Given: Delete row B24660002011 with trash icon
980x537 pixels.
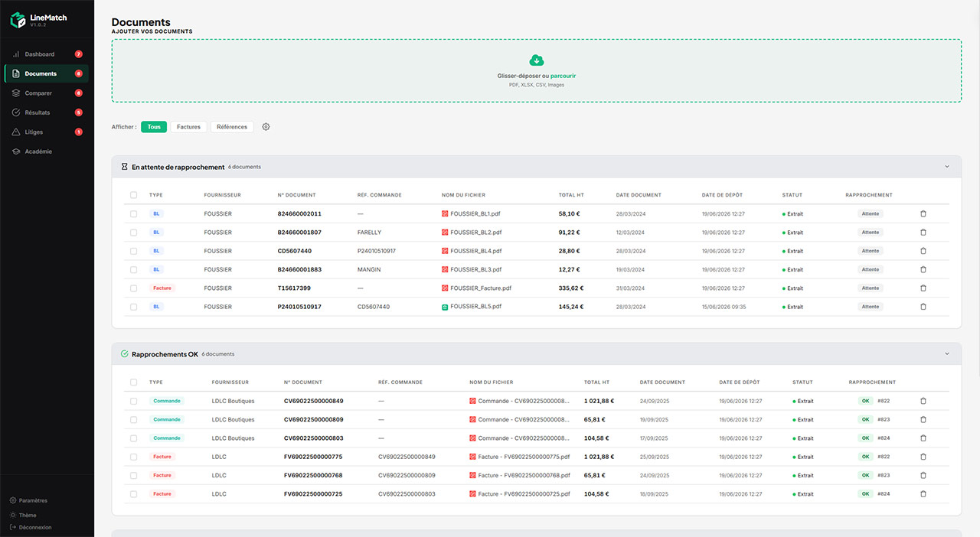Looking at the screenshot, I should click(923, 213).
